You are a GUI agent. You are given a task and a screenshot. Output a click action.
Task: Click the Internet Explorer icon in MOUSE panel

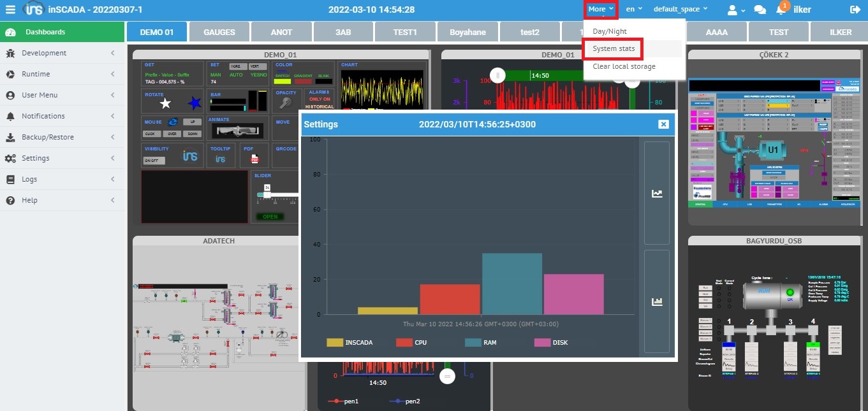point(172,122)
